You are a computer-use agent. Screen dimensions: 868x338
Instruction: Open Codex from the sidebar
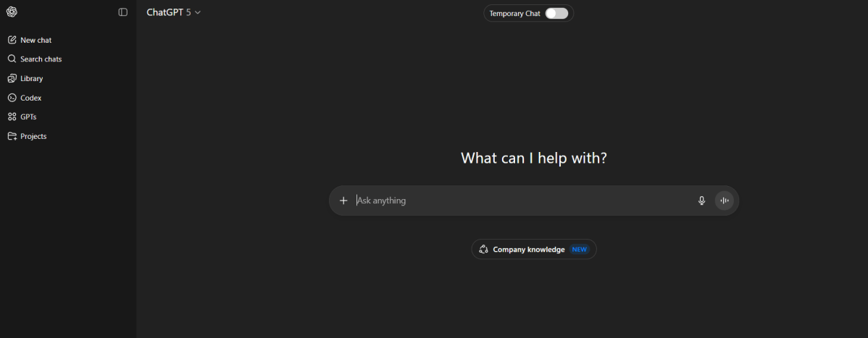pyautogui.click(x=30, y=98)
